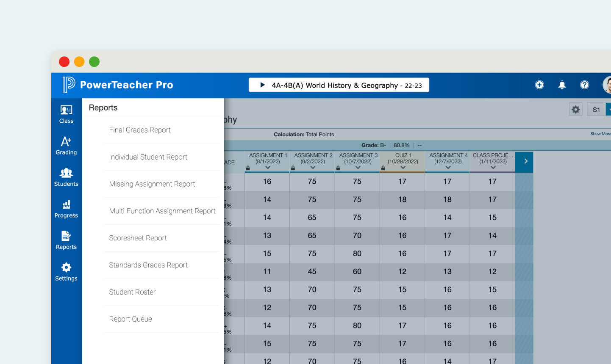Expand the Assignment 1 column chevron
Viewport: 611px width, 364px height.
[x=268, y=168]
